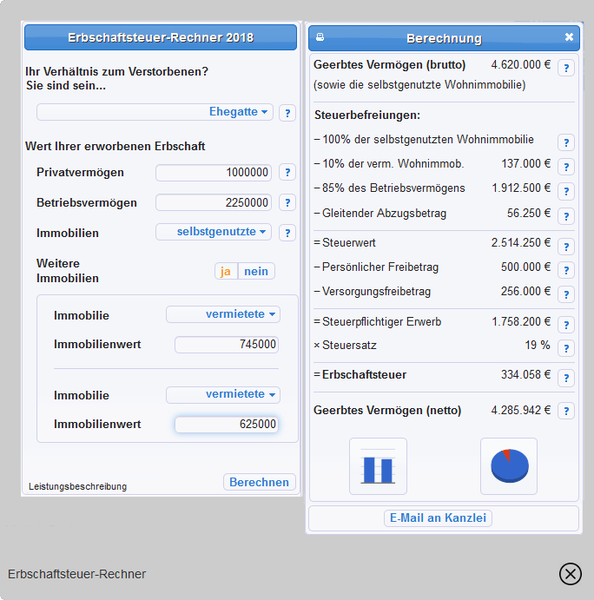The image size is (594, 600).
Task: Open the Ehegatte relationship dropdown
Action: (x=155, y=112)
